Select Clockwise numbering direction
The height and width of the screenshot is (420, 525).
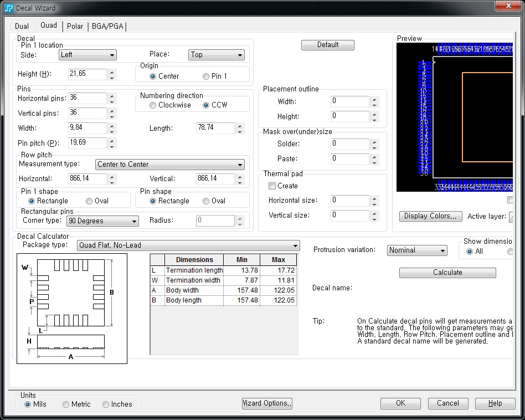(153, 105)
